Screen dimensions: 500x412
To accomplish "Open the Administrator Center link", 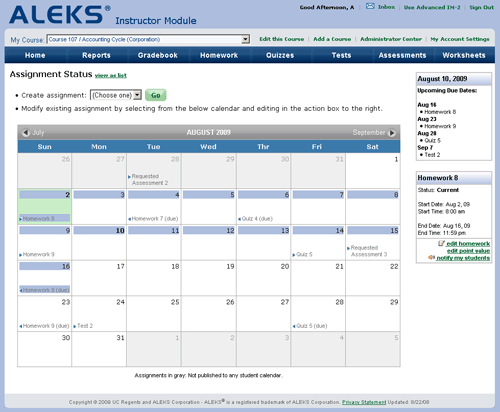I will click(x=391, y=39).
